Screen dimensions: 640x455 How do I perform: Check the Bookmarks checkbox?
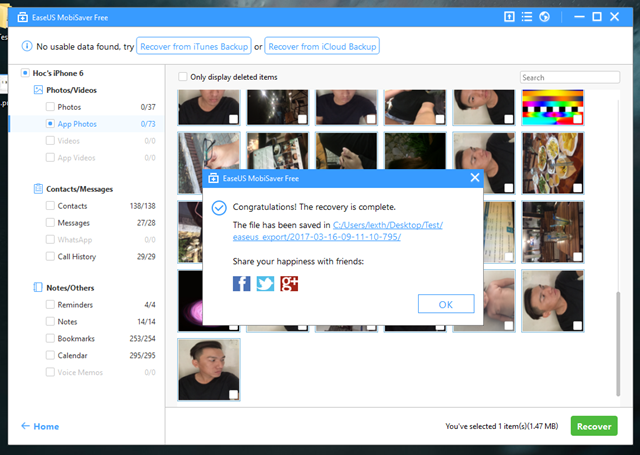pos(50,338)
